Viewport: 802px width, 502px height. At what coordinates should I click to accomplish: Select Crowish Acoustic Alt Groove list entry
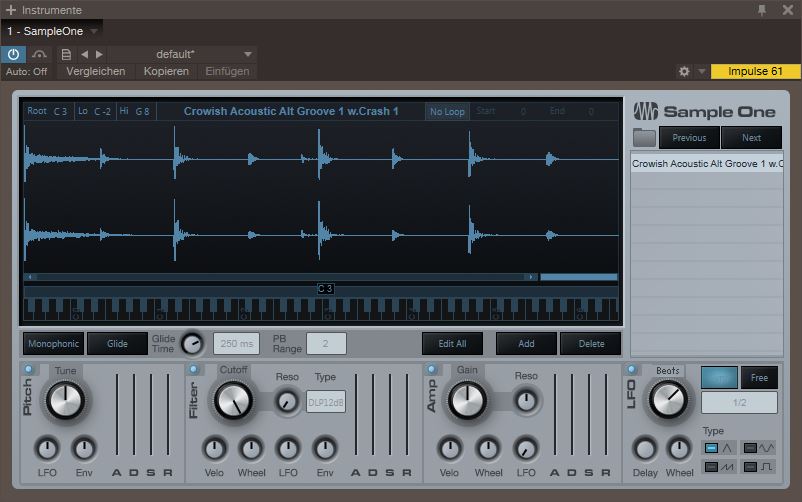pos(707,164)
